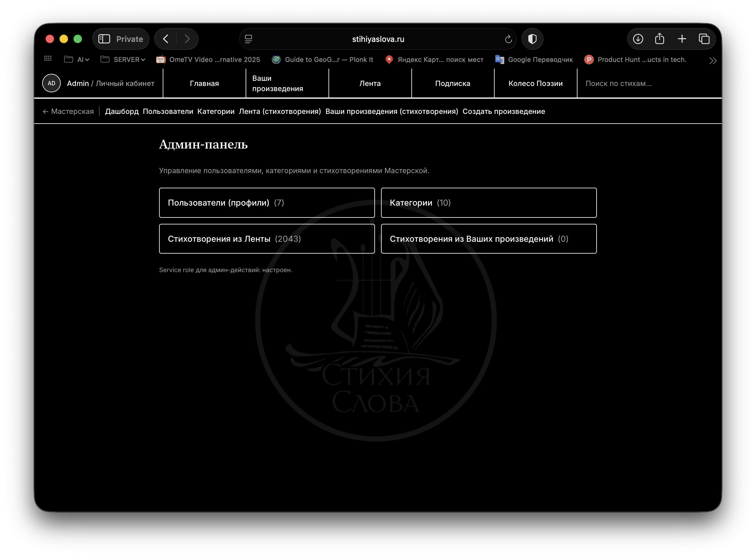Open Пользователи (профили) panel
756x557 pixels.
point(267,203)
